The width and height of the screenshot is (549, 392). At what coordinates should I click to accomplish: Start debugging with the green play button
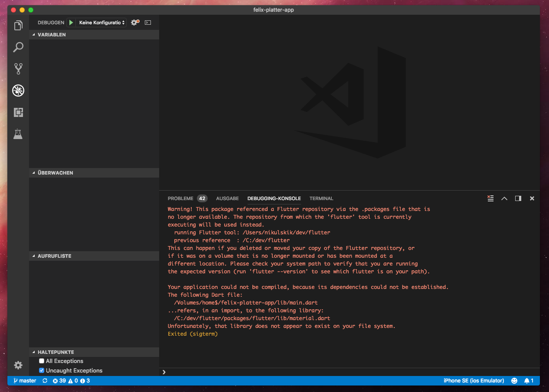tap(71, 22)
